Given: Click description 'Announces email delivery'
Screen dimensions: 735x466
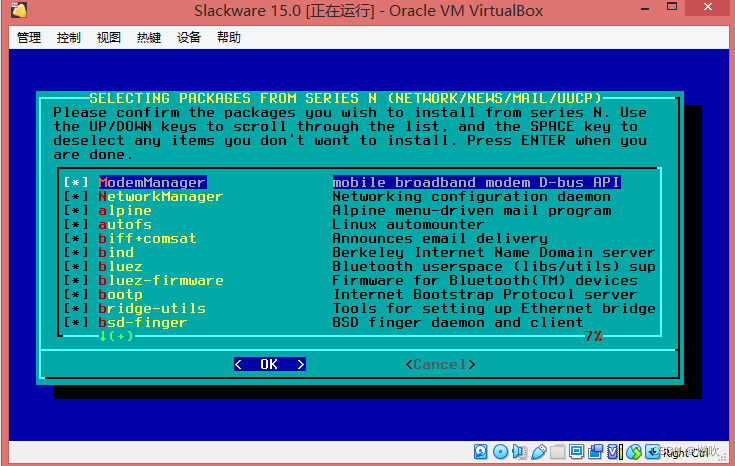Looking at the screenshot, I should point(440,239).
